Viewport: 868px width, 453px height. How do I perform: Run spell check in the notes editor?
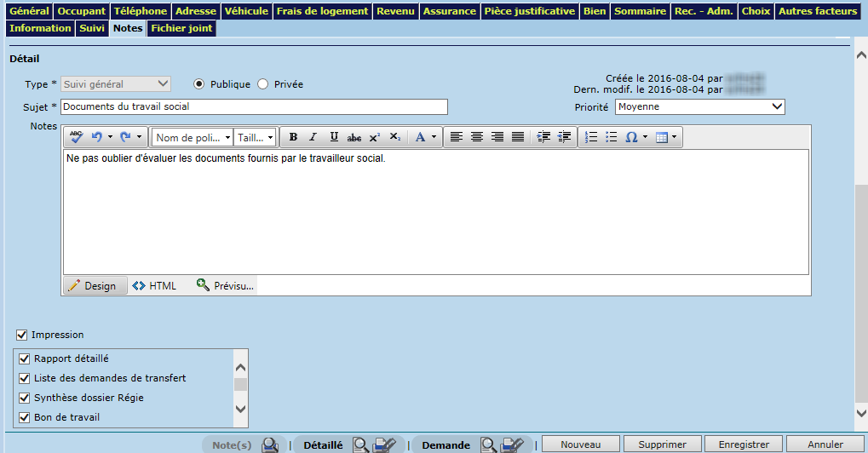tap(77, 137)
